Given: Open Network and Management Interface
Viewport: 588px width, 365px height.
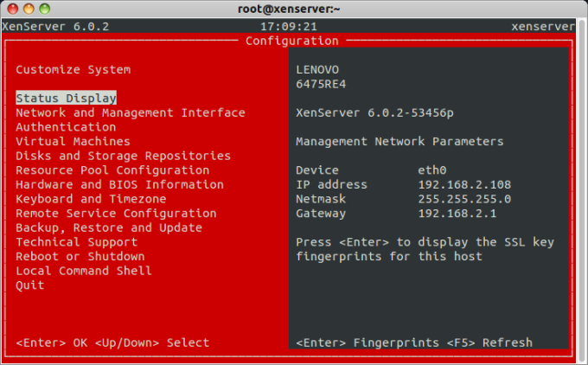Looking at the screenshot, I should click(x=131, y=112).
